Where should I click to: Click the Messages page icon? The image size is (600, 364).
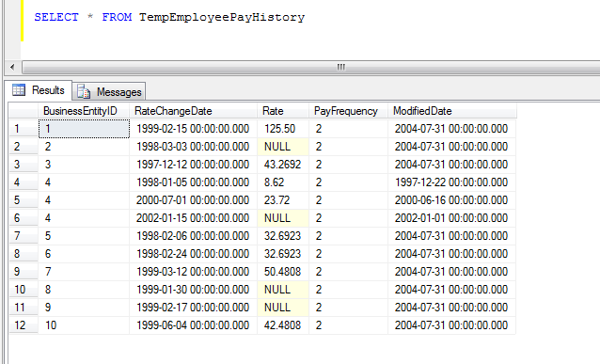click(x=84, y=92)
